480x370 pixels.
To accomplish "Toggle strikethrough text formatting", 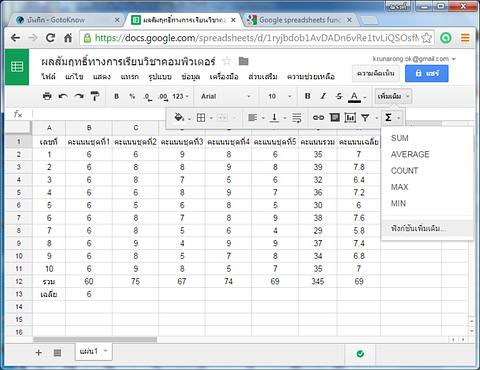I will (339, 96).
